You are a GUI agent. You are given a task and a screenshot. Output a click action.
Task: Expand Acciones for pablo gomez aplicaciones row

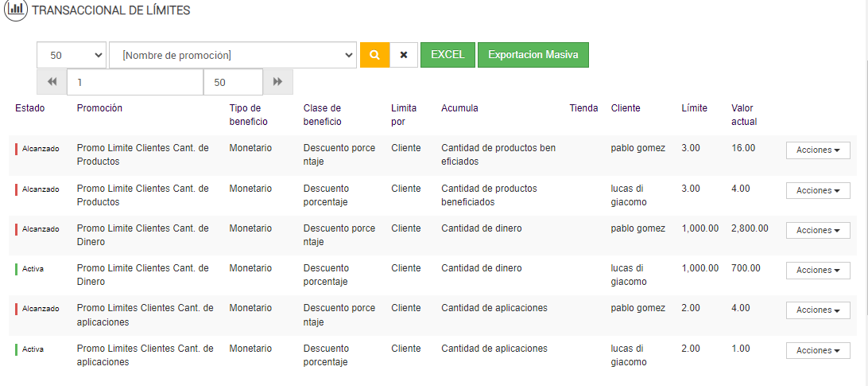818,310
